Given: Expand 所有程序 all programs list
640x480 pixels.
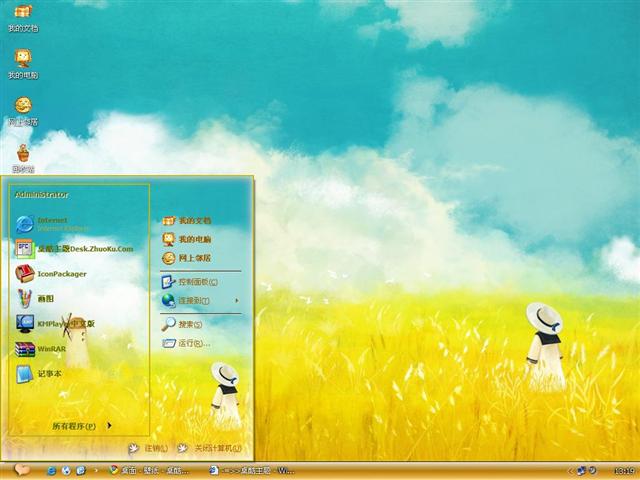Looking at the screenshot, I should click(x=82, y=426).
